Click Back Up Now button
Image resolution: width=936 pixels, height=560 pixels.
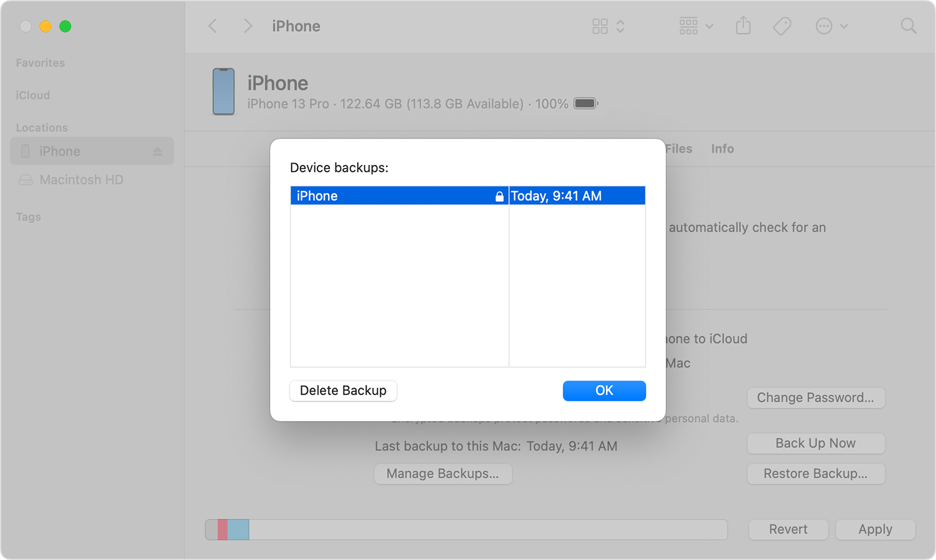click(815, 443)
